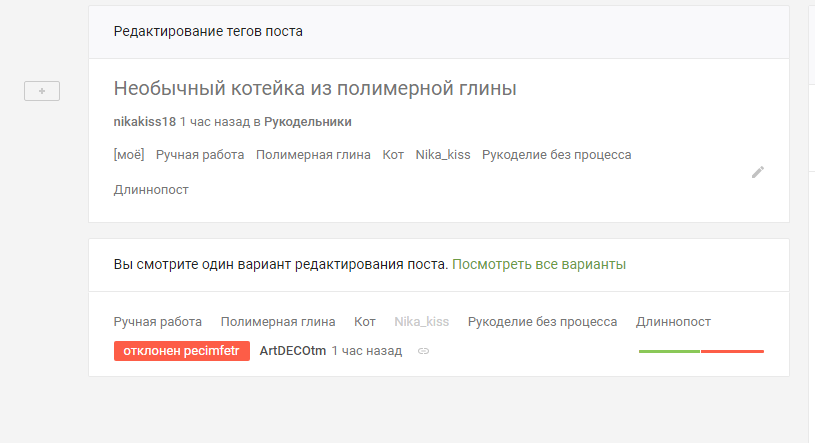815x443 pixels.
Task: Click the 'Рукоделие без процесса' tag in the post header
Action: [x=556, y=155]
